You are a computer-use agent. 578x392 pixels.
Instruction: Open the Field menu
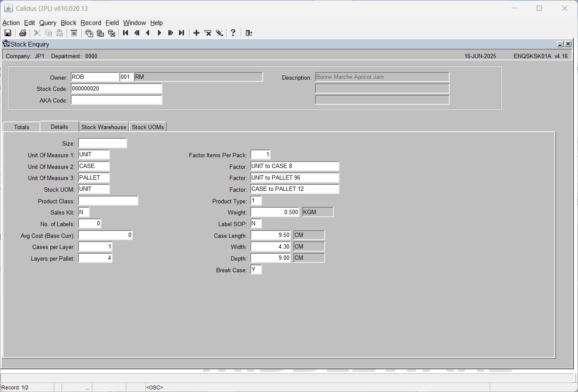pyautogui.click(x=112, y=23)
